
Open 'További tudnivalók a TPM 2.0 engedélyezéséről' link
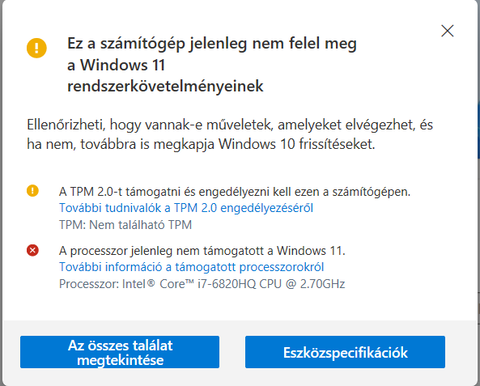(186, 208)
